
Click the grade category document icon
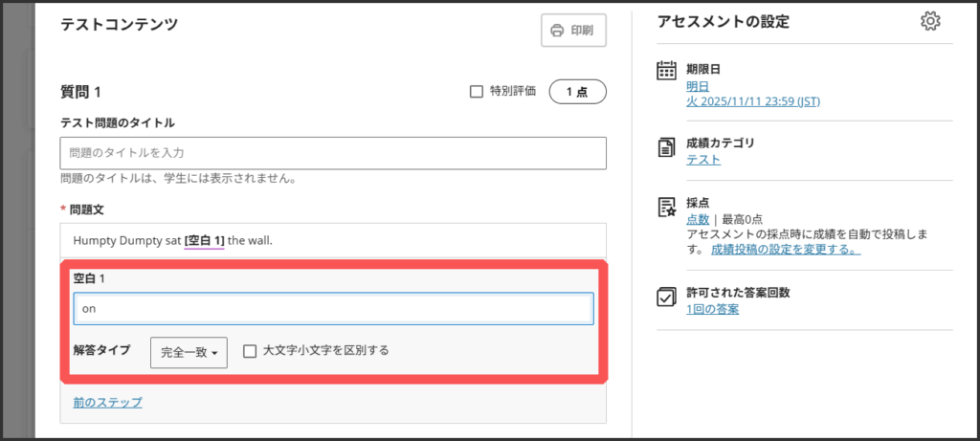pyautogui.click(x=667, y=146)
